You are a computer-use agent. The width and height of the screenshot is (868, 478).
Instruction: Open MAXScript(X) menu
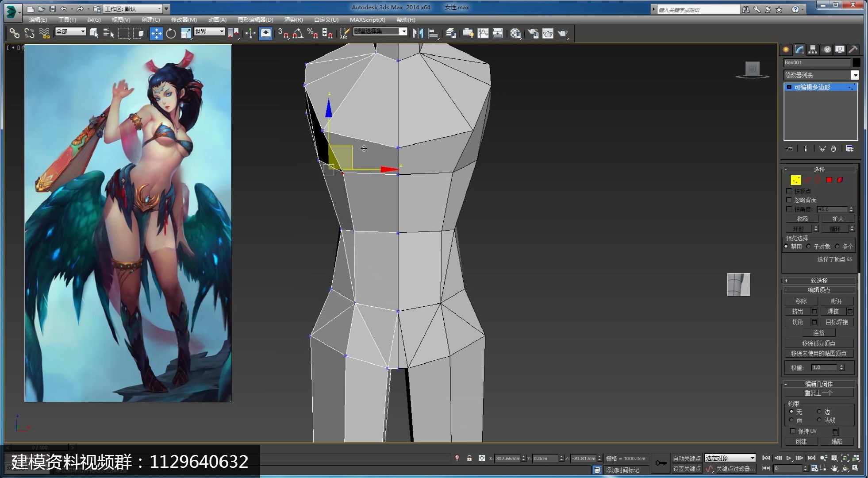[x=367, y=20]
